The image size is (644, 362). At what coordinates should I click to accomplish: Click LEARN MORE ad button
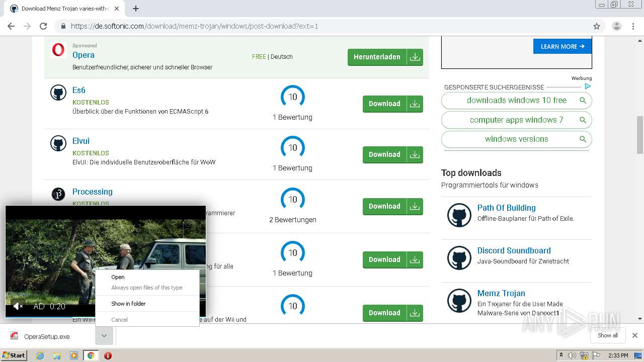pyautogui.click(x=562, y=46)
